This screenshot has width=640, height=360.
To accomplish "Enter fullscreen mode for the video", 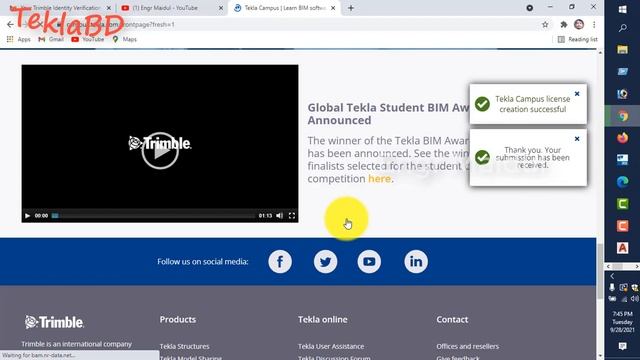I will click(292, 216).
